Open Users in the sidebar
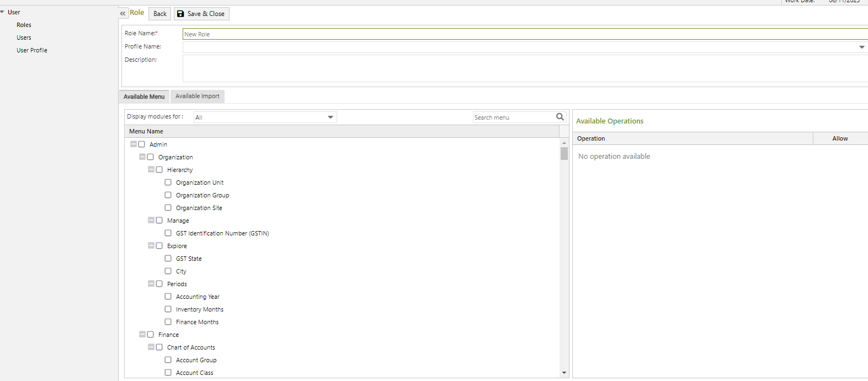The width and height of the screenshot is (868, 381). [24, 37]
